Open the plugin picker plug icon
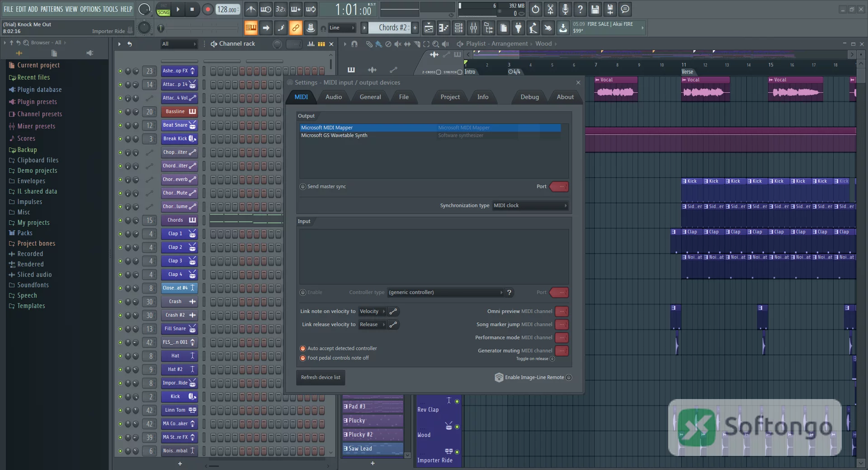 tap(518, 28)
